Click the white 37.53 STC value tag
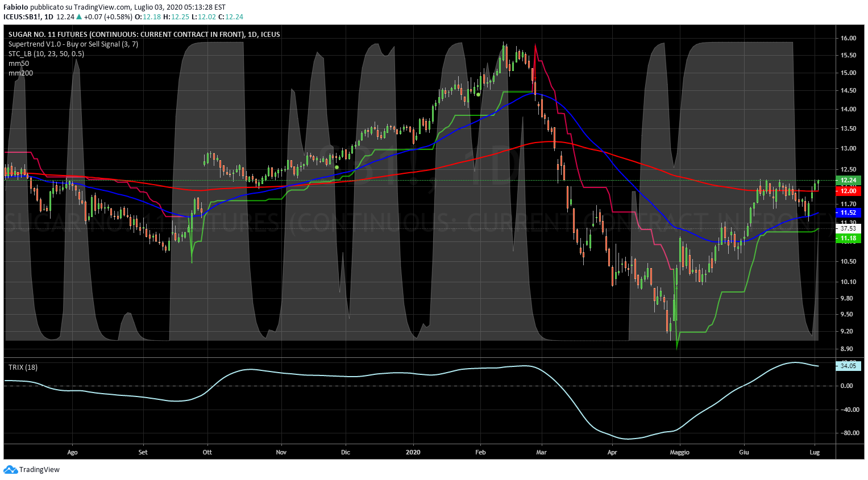868x480 pixels. click(848, 229)
